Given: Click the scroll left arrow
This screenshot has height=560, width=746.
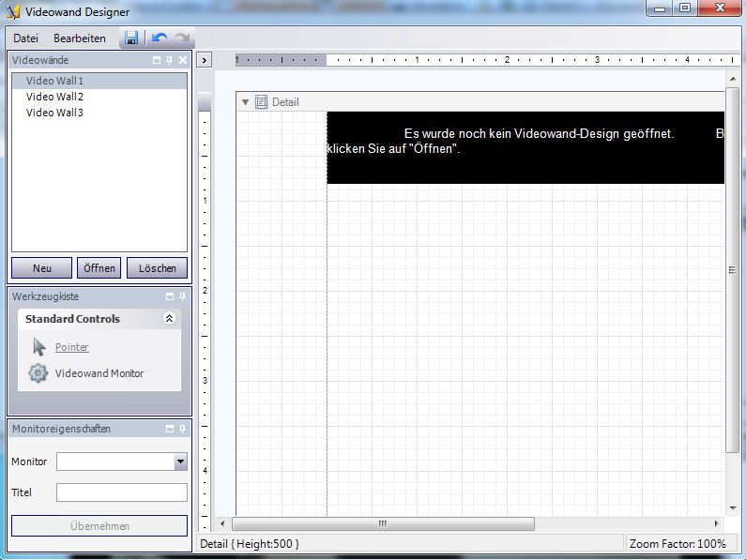Looking at the screenshot, I should tap(222, 523).
